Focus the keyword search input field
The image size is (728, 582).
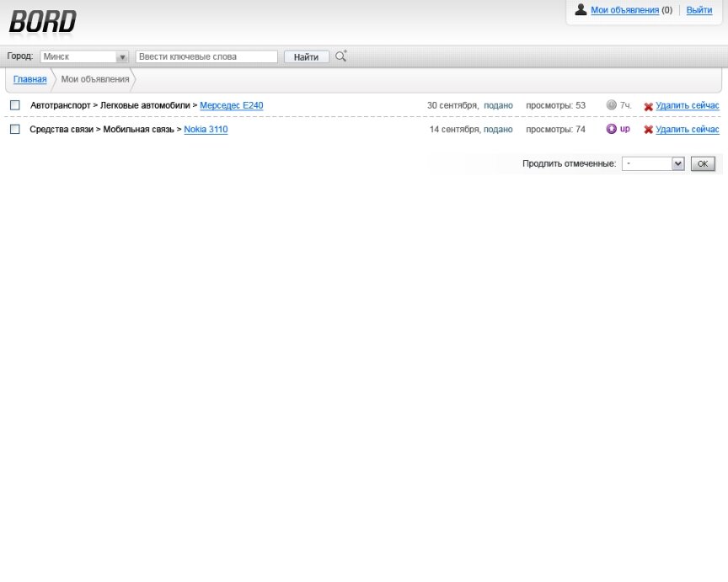pos(206,56)
